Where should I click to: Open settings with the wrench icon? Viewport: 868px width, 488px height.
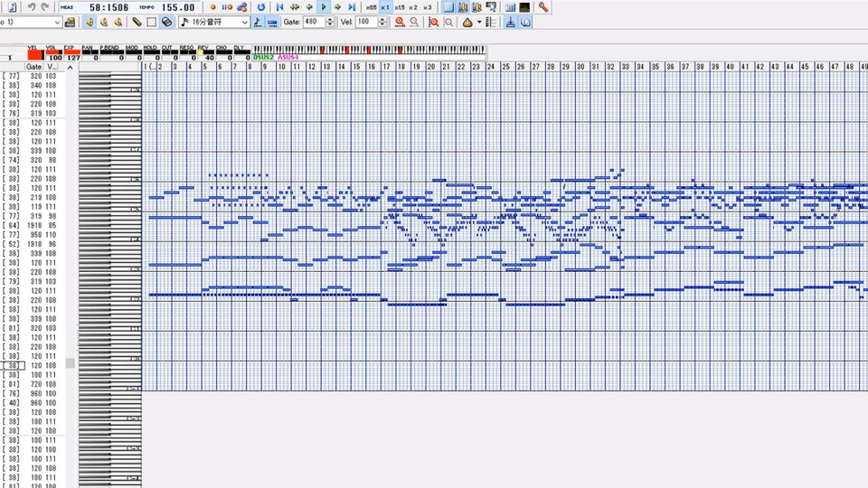coord(543,7)
